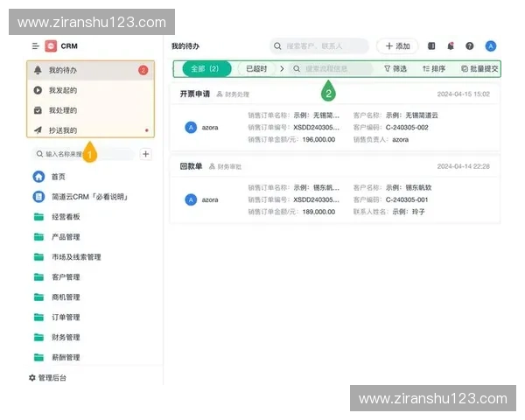The height and width of the screenshot is (420, 525).
Task: Click azora avatar in 回款单 card
Action: click(x=191, y=200)
